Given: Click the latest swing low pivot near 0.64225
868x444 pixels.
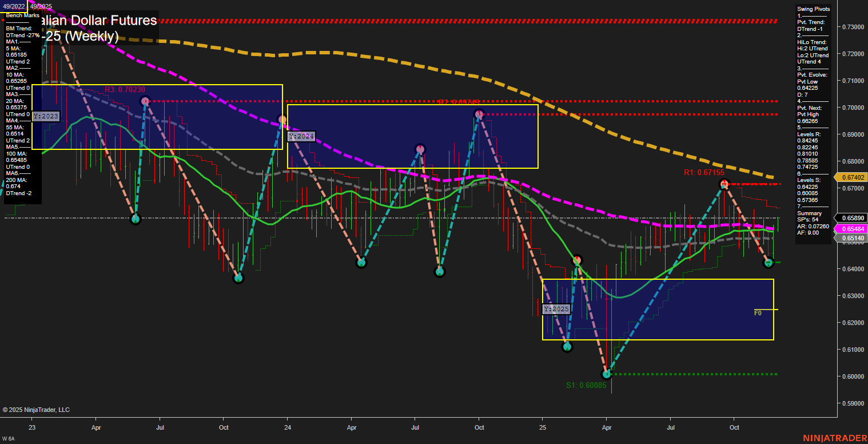Looking at the screenshot, I should [769, 263].
